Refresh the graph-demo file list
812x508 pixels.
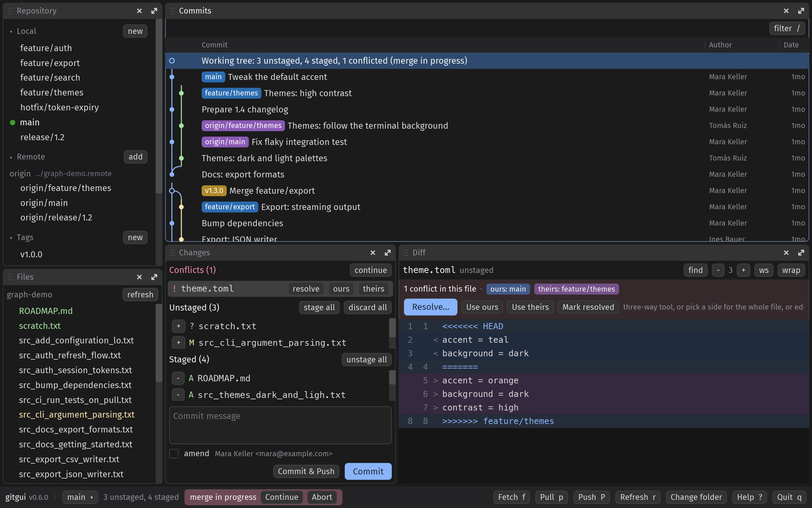point(140,295)
